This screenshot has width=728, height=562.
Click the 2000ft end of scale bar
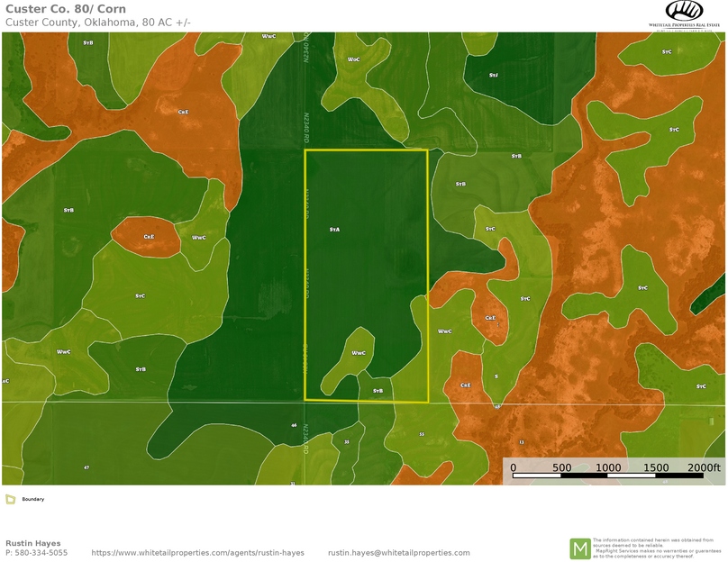coord(703,467)
